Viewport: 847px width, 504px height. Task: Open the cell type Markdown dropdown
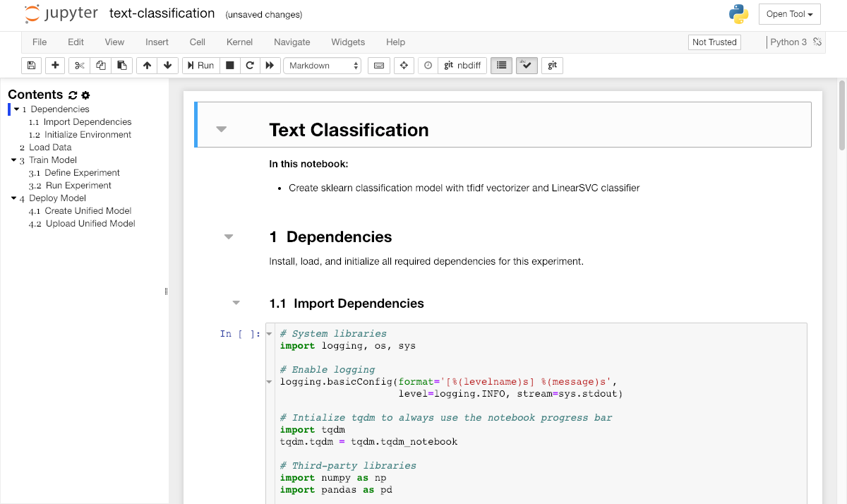point(323,66)
